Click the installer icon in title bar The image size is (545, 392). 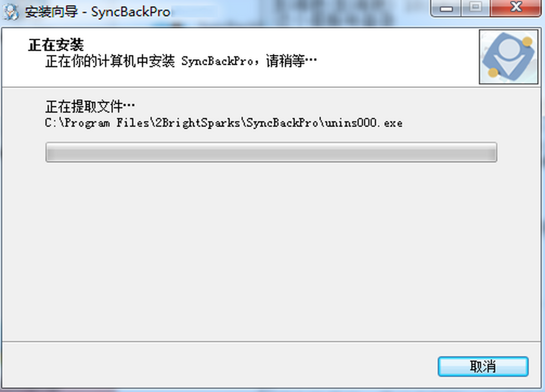(11, 12)
